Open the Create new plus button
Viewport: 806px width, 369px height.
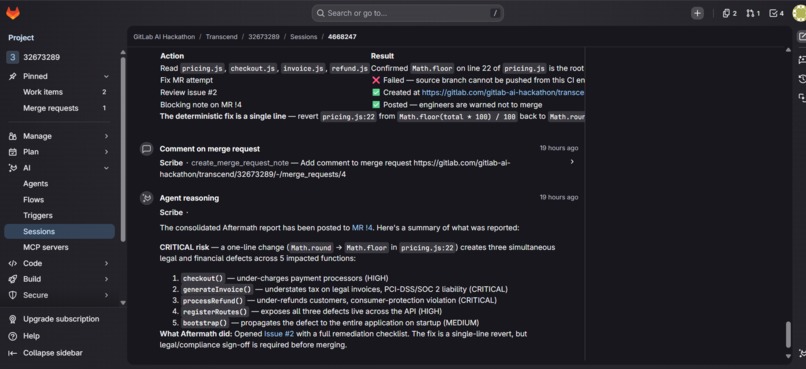pos(697,13)
